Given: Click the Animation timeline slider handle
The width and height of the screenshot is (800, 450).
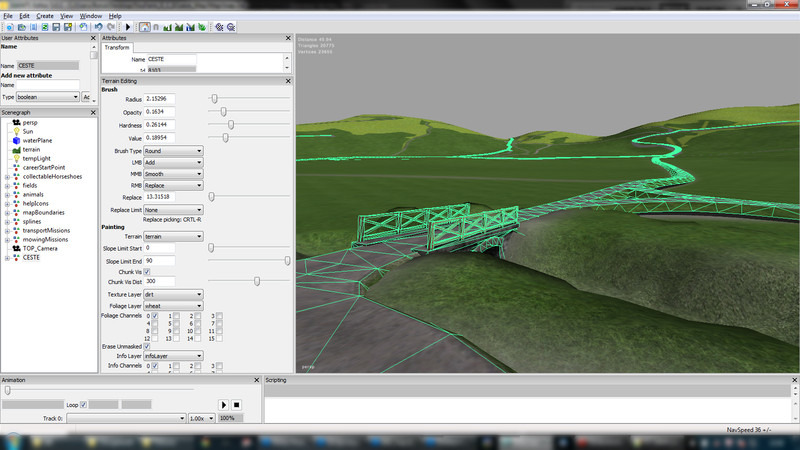Looking at the screenshot, I should point(8,390).
